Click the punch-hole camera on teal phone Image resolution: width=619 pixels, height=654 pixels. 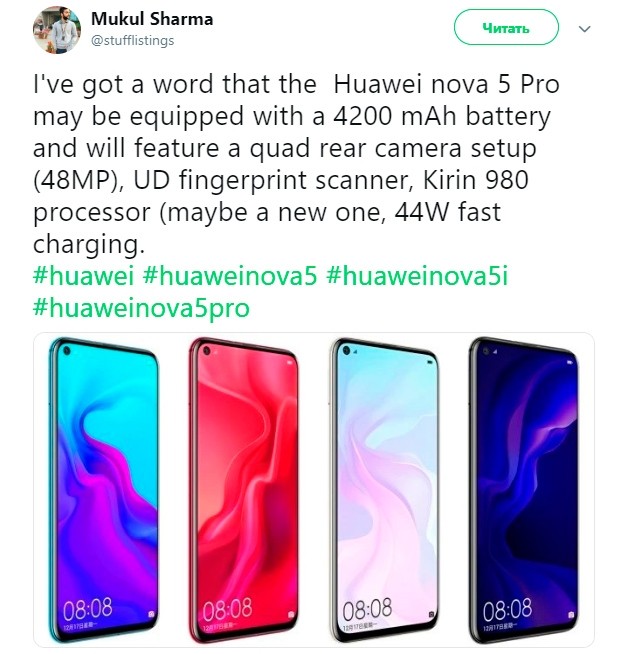66,351
